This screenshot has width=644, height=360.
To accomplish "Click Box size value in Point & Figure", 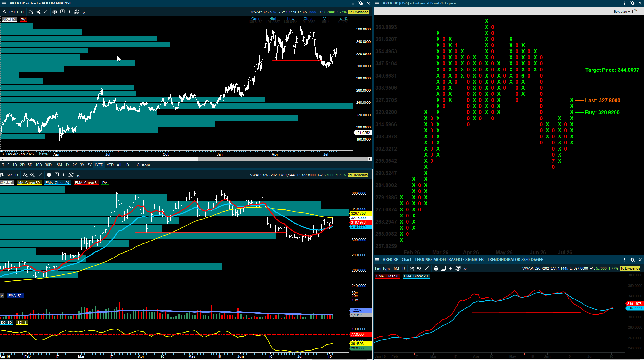I will tap(632, 11).
